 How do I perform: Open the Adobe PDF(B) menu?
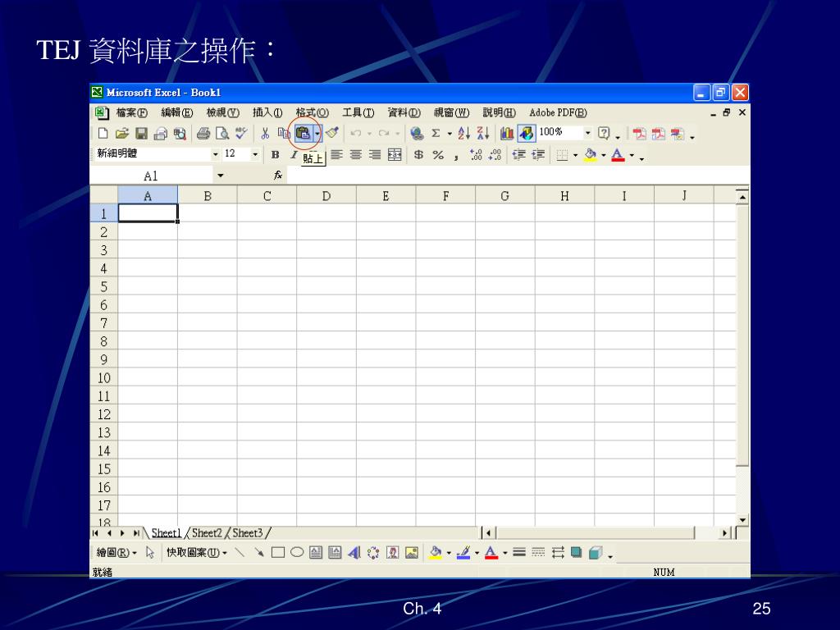click(x=558, y=112)
